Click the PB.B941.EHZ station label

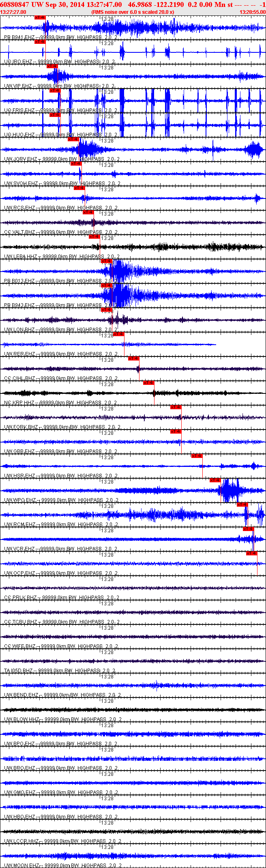pos(19,37)
